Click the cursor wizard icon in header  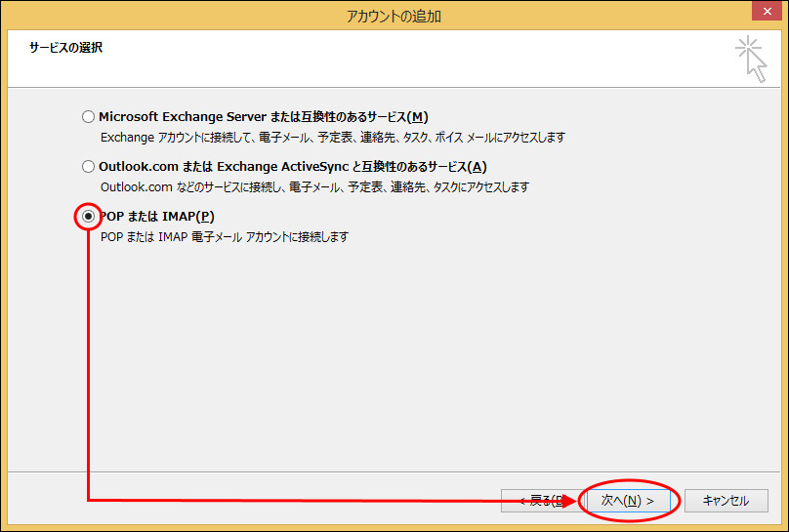[751, 59]
